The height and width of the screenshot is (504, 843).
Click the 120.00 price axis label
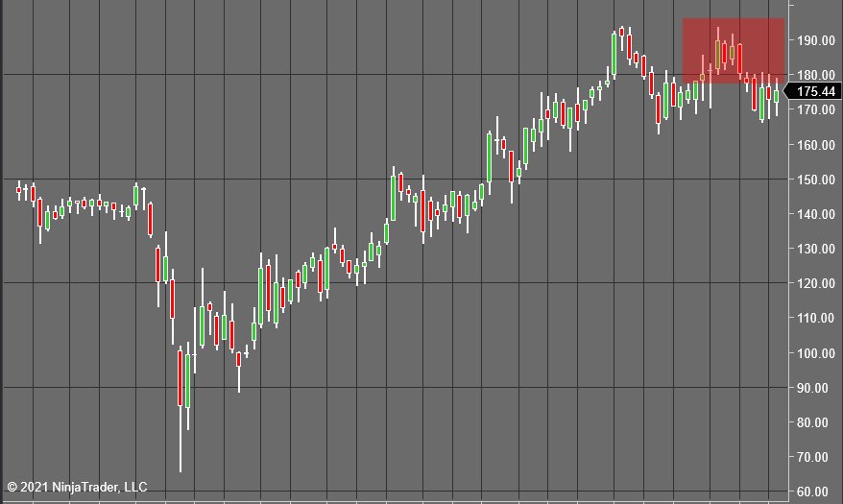(x=815, y=284)
